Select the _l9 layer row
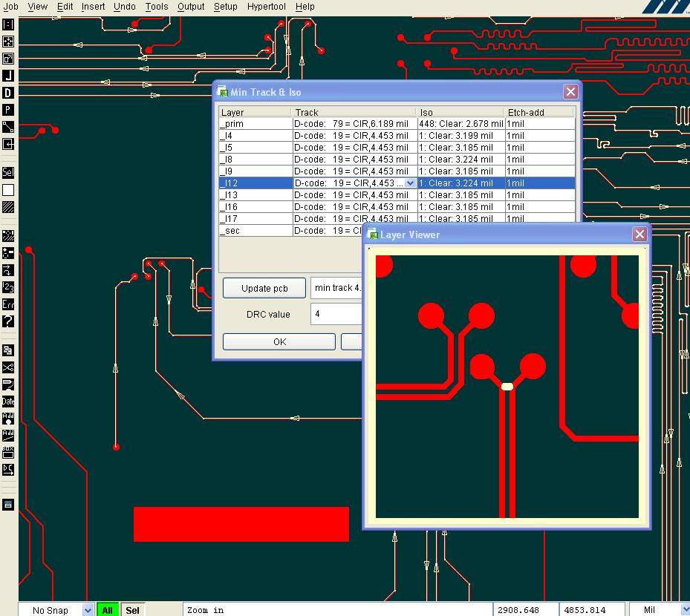Viewport: 690px width, 616px height. tap(397, 171)
